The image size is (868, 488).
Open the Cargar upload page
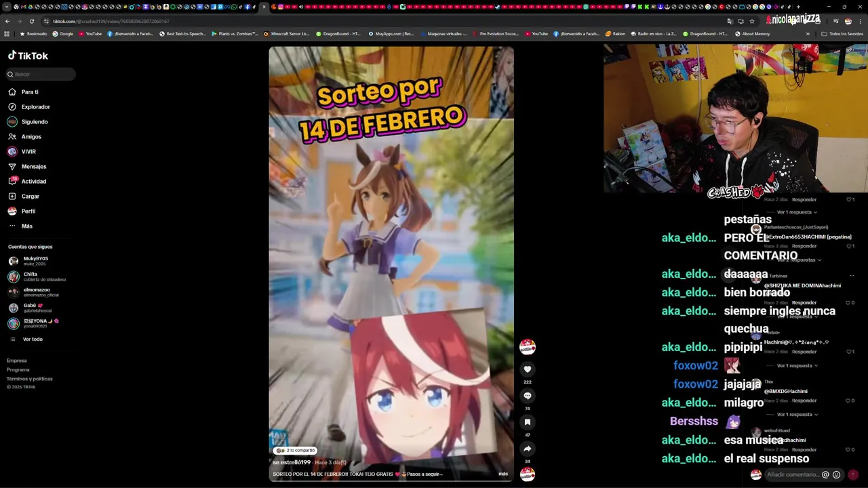pos(24,196)
